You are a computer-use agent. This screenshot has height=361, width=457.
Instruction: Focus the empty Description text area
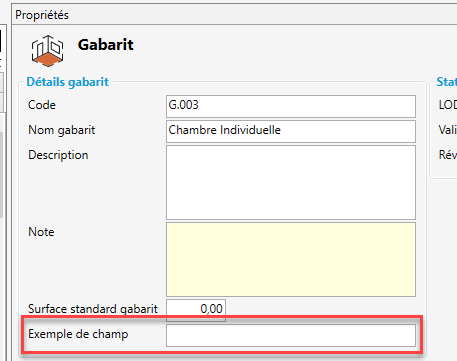291,182
